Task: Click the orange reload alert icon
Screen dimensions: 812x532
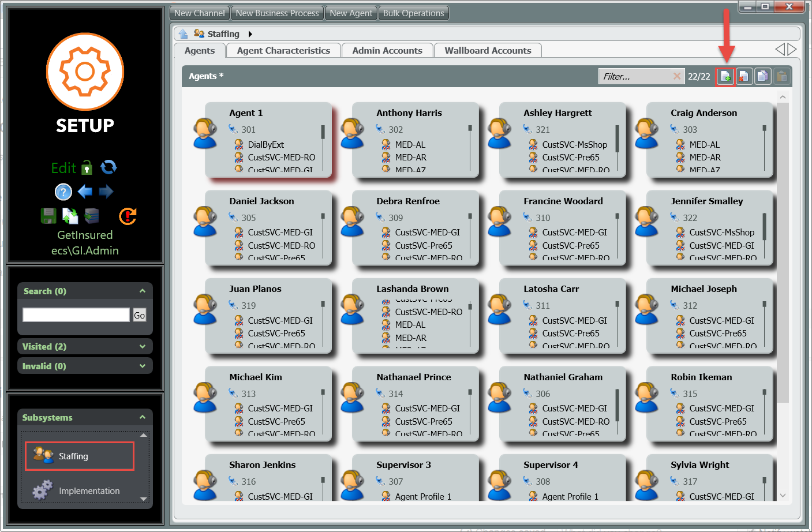Action: [x=128, y=216]
